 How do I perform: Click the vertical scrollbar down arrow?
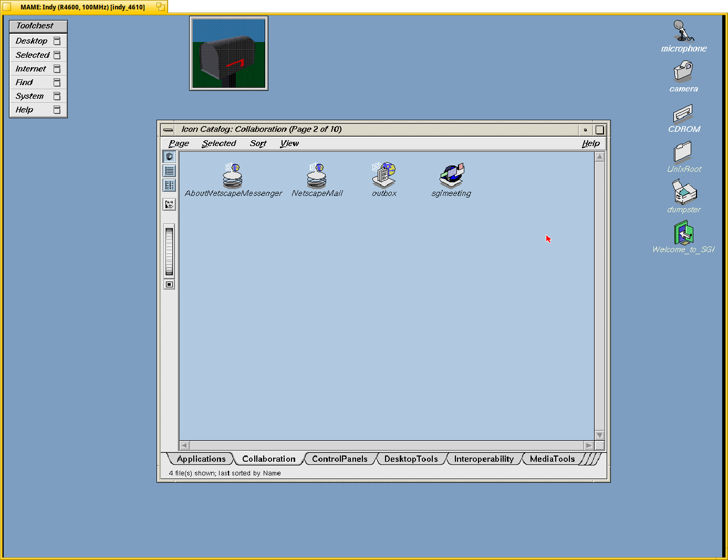[x=599, y=435]
